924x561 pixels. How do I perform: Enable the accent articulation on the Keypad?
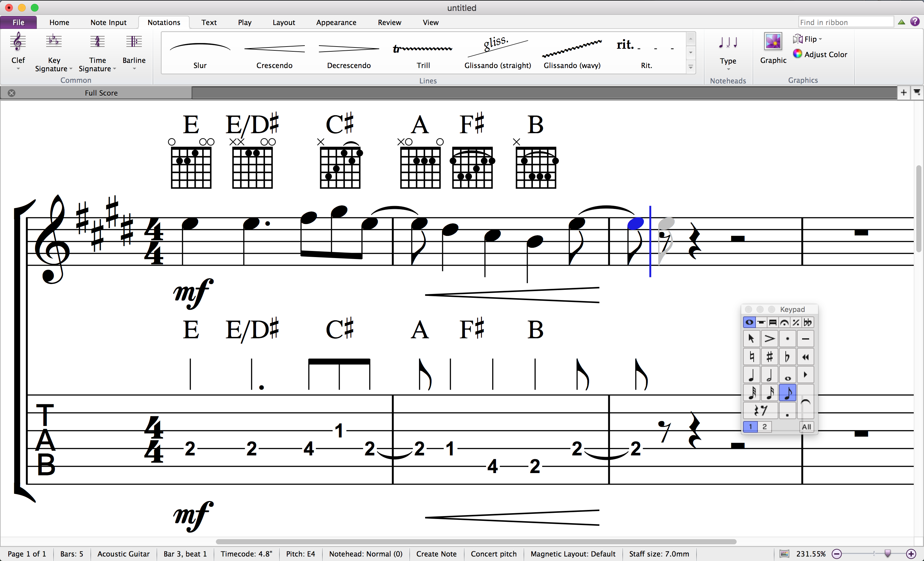(770, 338)
